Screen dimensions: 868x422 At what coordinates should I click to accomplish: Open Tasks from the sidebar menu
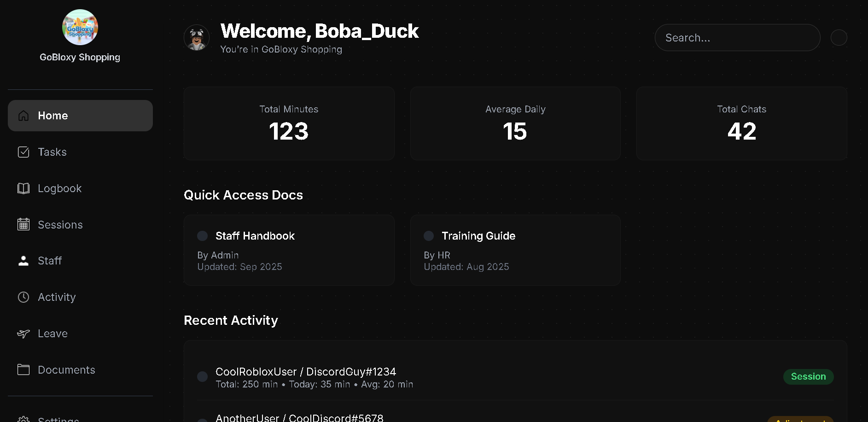52,152
